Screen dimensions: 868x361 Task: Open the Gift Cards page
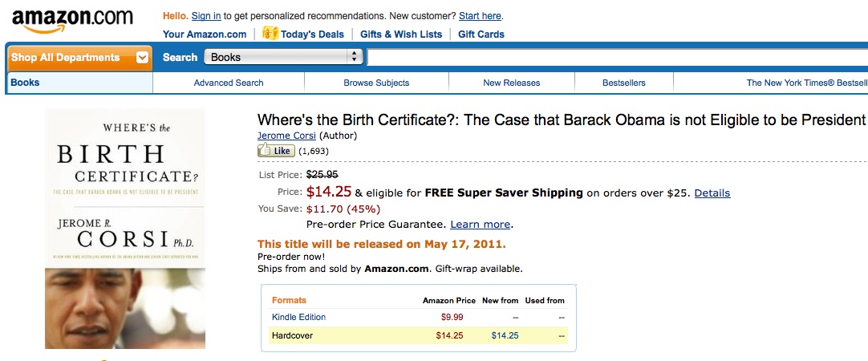tap(481, 34)
